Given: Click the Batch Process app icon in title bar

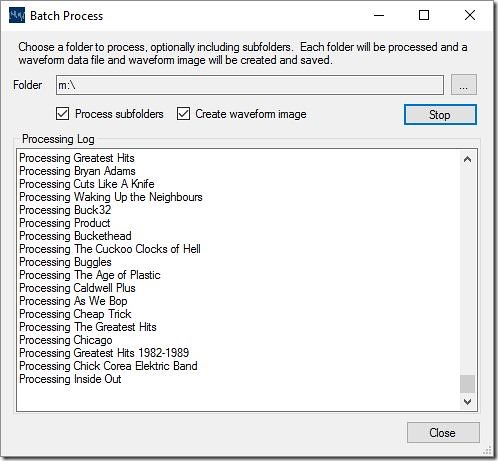Looking at the screenshot, I should tap(17, 15).
